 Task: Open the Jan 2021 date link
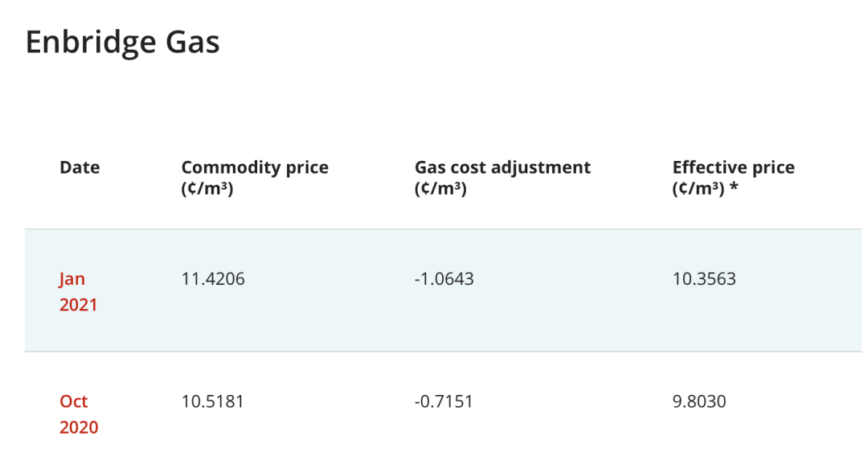(x=78, y=291)
